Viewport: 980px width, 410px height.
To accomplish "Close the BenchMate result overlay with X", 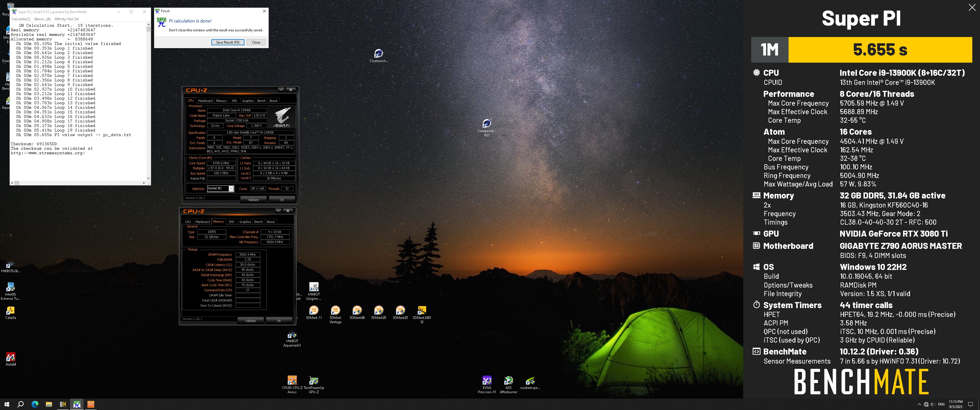I will 972,8.
